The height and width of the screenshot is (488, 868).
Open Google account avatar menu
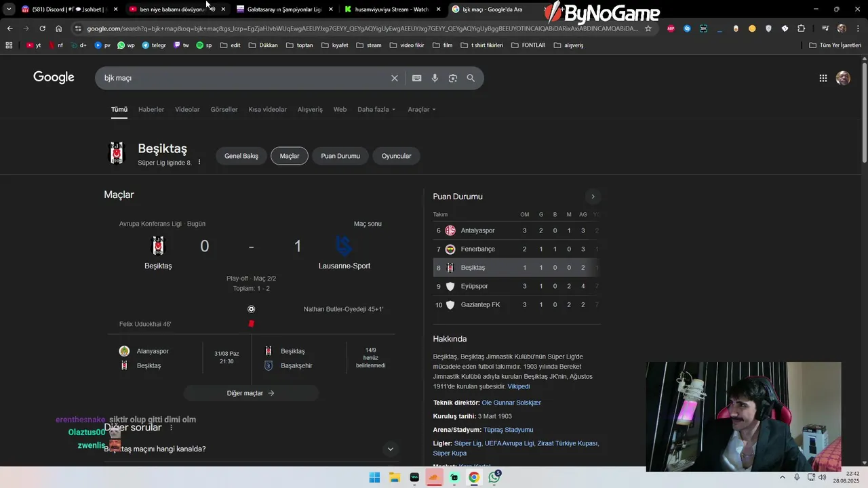[843, 78]
